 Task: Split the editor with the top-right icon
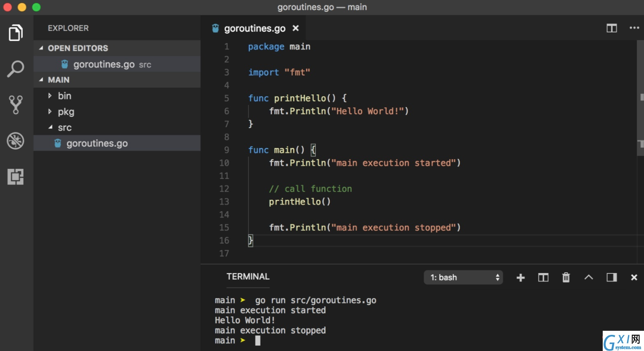(612, 28)
